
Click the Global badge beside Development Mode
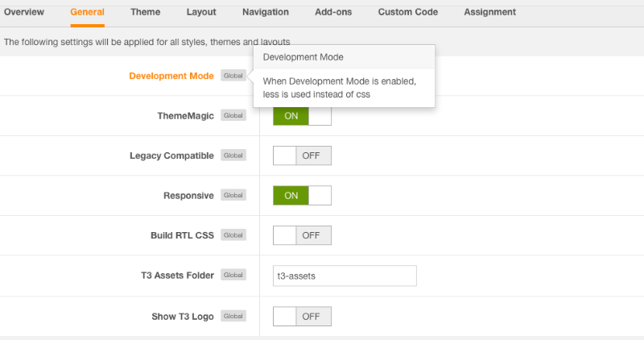point(233,76)
